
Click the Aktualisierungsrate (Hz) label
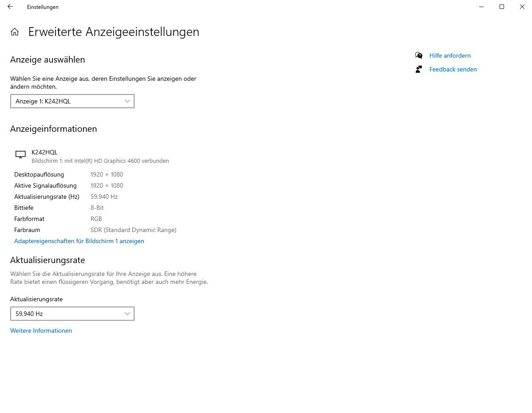coord(47,197)
